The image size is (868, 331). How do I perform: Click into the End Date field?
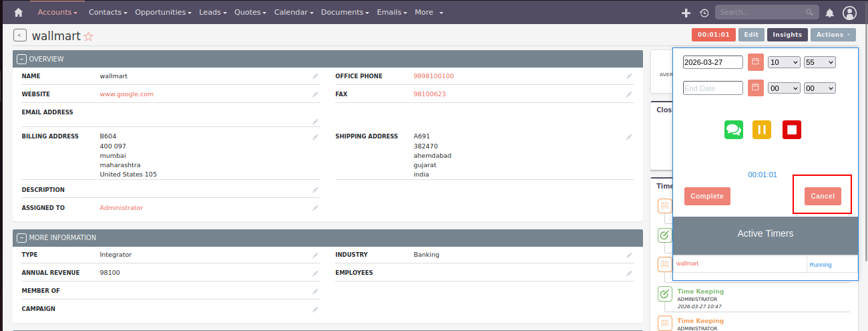click(712, 88)
